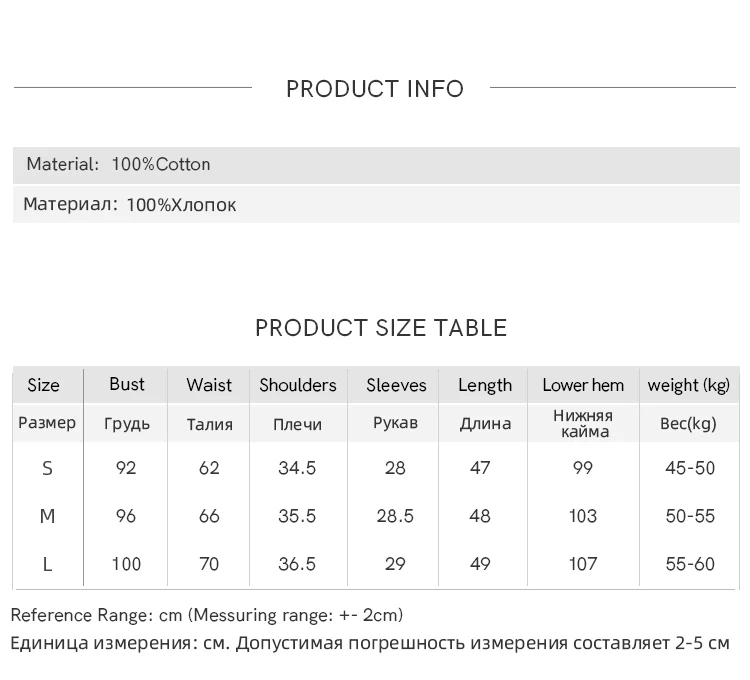Select the Length column header

(485, 385)
